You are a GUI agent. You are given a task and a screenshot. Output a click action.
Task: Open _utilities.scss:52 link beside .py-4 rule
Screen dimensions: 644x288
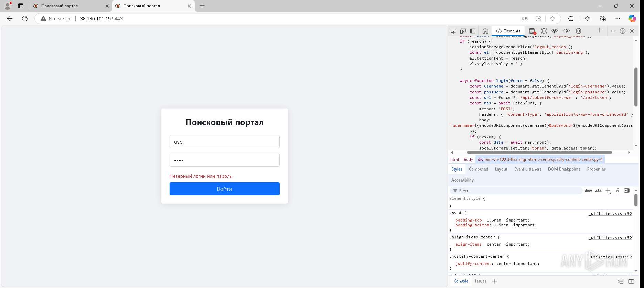(610, 214)
